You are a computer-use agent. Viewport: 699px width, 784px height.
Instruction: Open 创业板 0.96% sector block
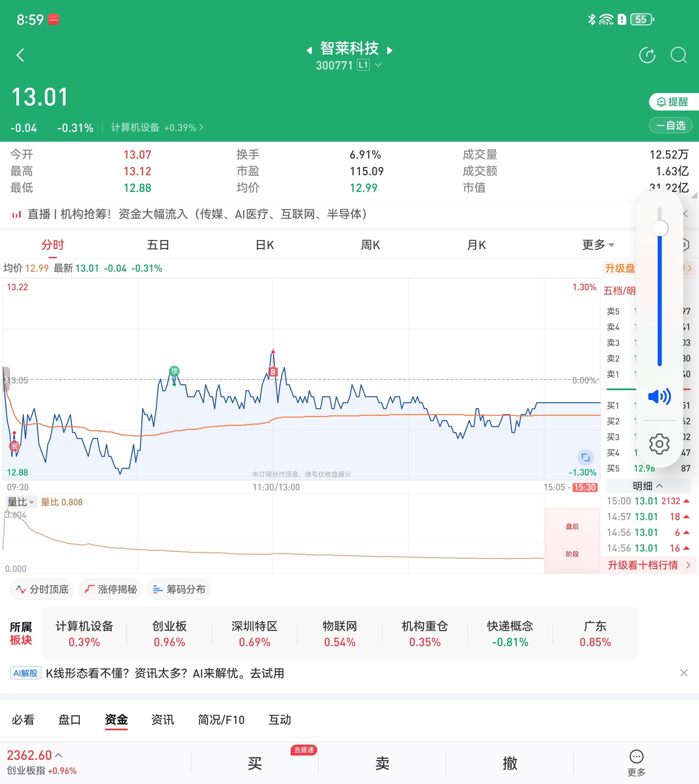pyautogui.click(x=169, y=633)
